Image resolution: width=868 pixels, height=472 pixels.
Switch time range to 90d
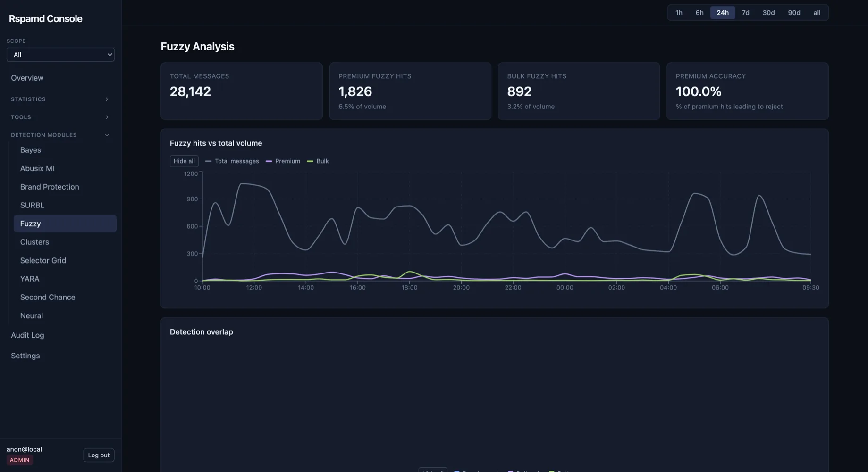[794, 13]
